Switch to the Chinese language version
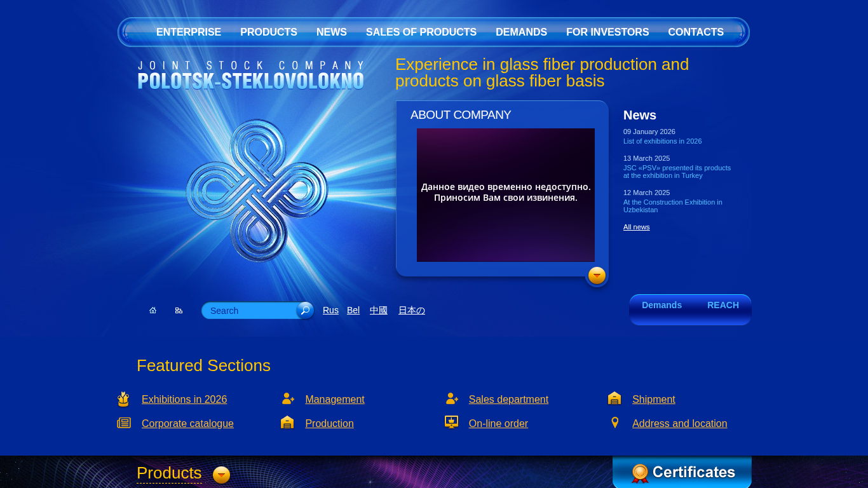Viewport: 868px width, 488px height. coord(379,310)
